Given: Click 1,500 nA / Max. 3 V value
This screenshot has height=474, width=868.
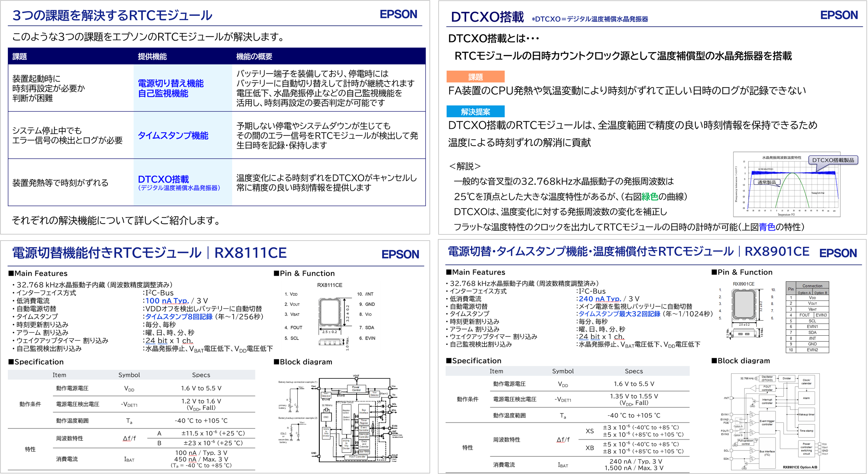Looking at the screenshot, I should [x=634, y=468].
